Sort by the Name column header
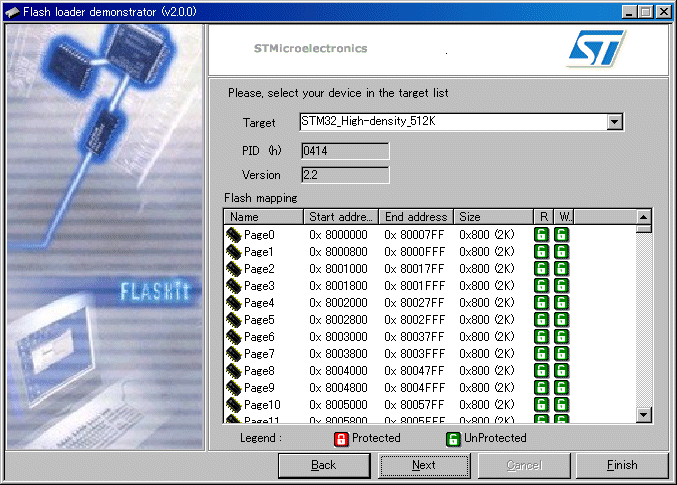Screen dimensions: 677x485 tap(263, 217)
